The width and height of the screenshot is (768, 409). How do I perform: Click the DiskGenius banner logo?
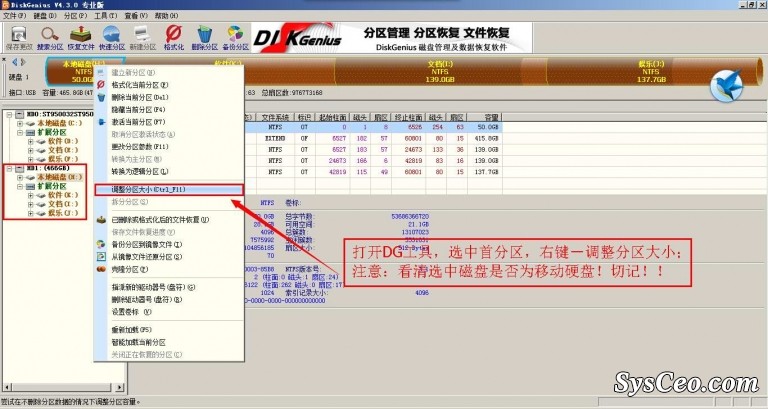298,38
